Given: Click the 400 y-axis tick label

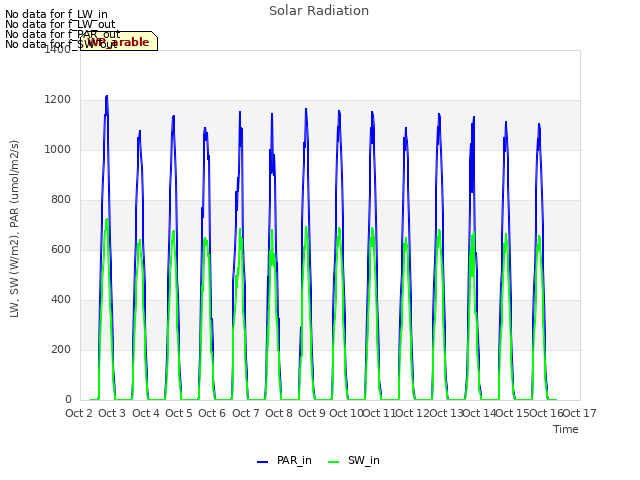Looking at the screenshot, I should tap(61, 300).
